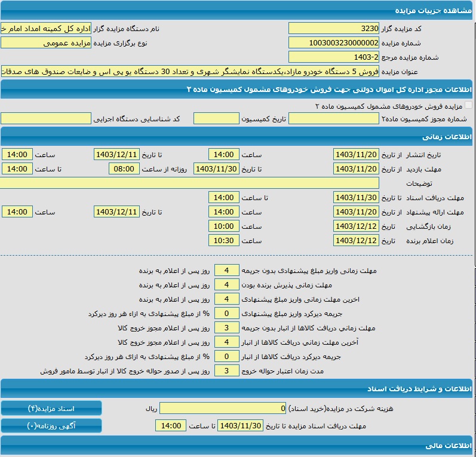Click زمان اعلام برنده time 10:30
Screen dimensions: 476x457
point(224,240)
